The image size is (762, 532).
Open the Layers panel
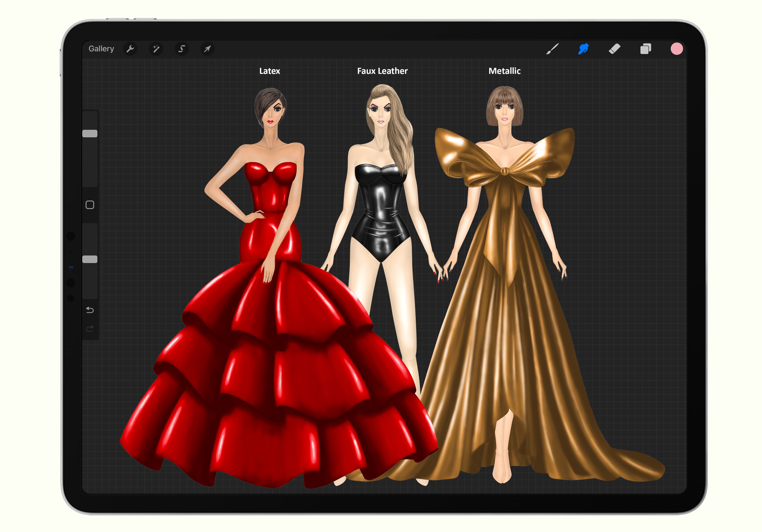[x=646, y=49]
